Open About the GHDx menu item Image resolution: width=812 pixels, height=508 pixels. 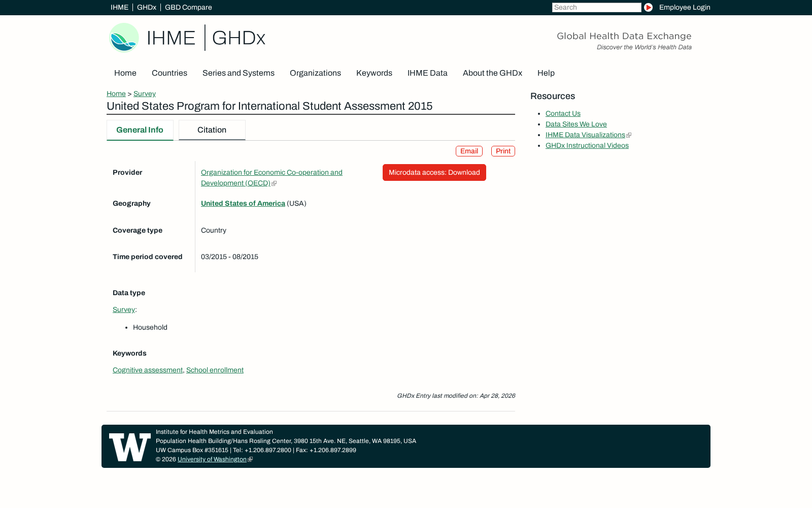click(x=492, y=73)
